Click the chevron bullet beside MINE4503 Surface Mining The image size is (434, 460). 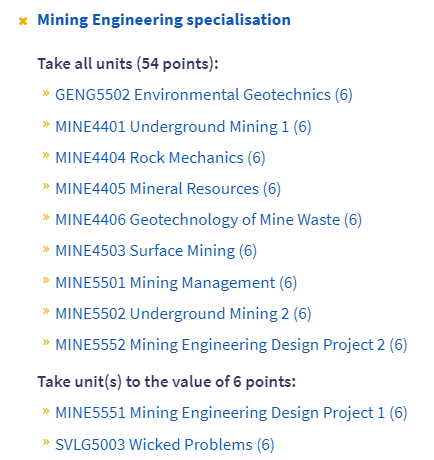pos(46,249)
